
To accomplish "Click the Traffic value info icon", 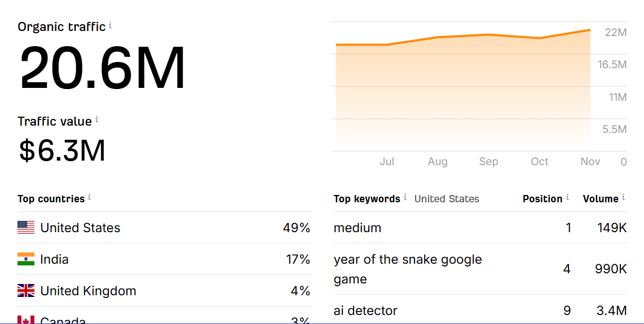I will tap(96, 119).
